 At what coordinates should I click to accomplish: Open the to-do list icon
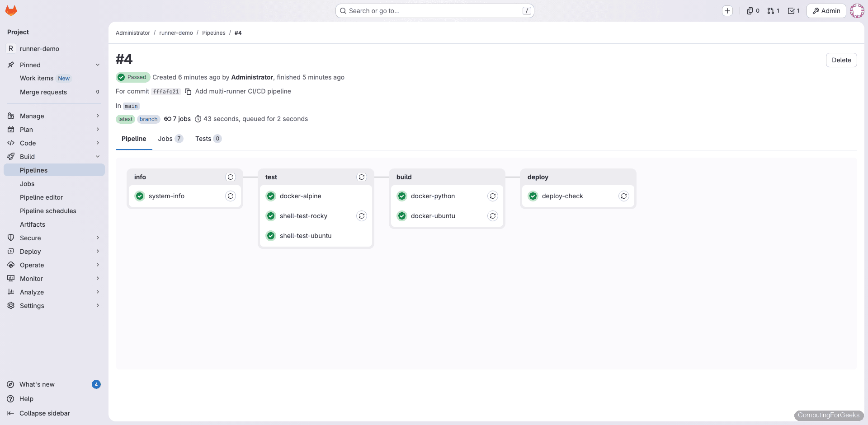coord(793,10)
